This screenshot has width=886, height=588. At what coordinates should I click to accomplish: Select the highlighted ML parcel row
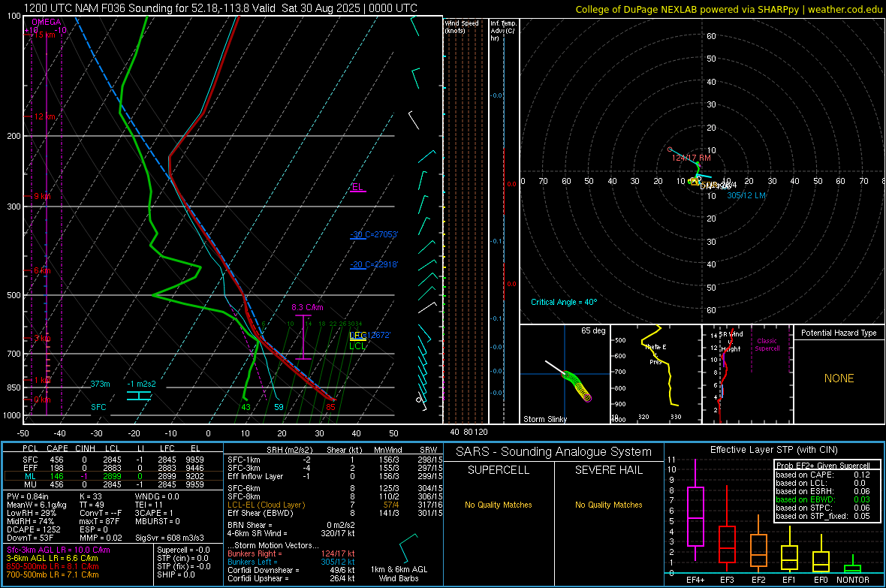point(113,476)
